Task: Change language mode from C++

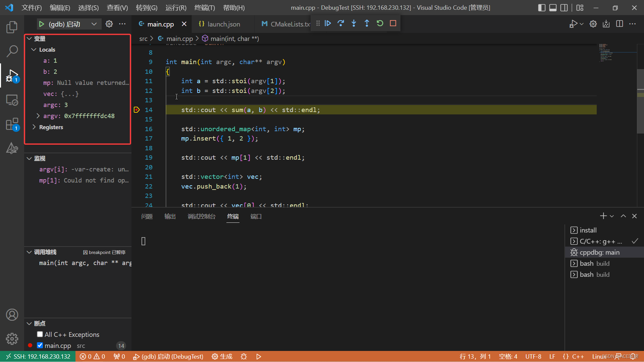Action: click(578, 356)
